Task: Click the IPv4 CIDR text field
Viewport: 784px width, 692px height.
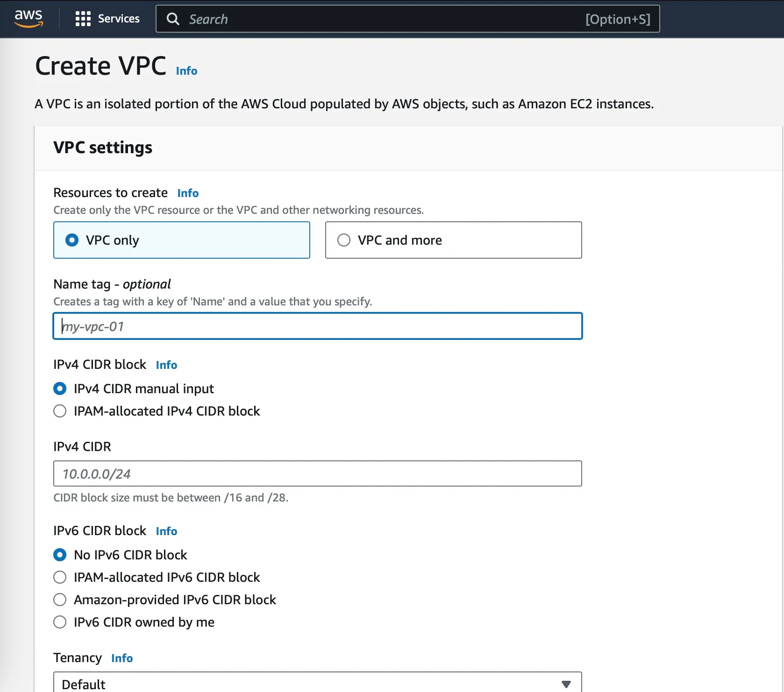Action: 318,474
